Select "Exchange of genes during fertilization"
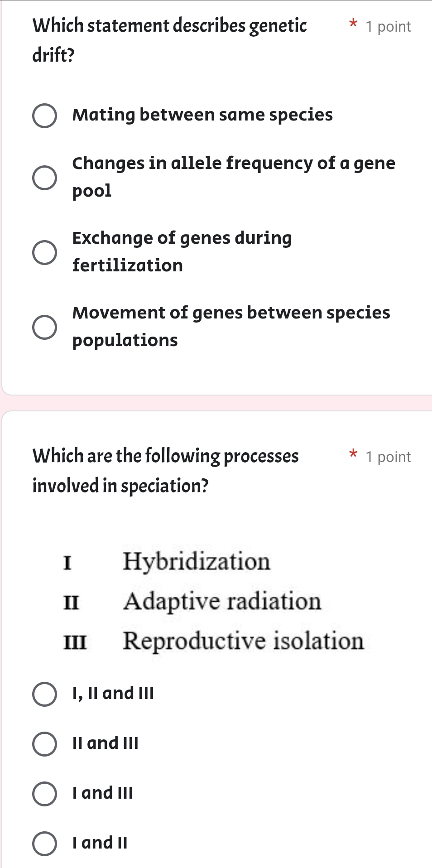 coord(44,251)
